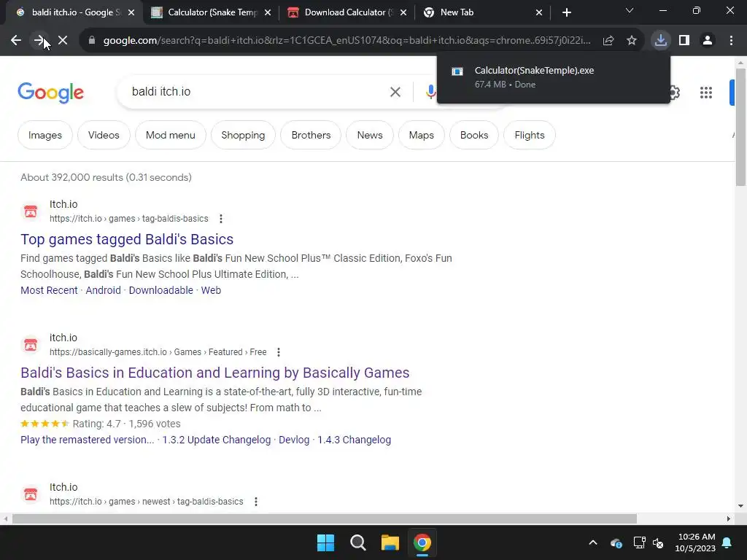Open the Chrome profile icon
Screen dimensions: 747x560
pos(708,41)
